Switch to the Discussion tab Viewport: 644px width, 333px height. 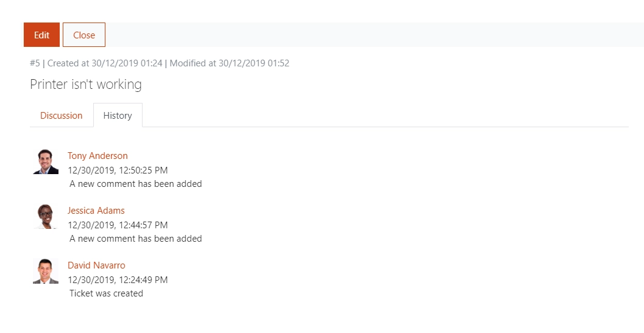click(x=61, y=116)
